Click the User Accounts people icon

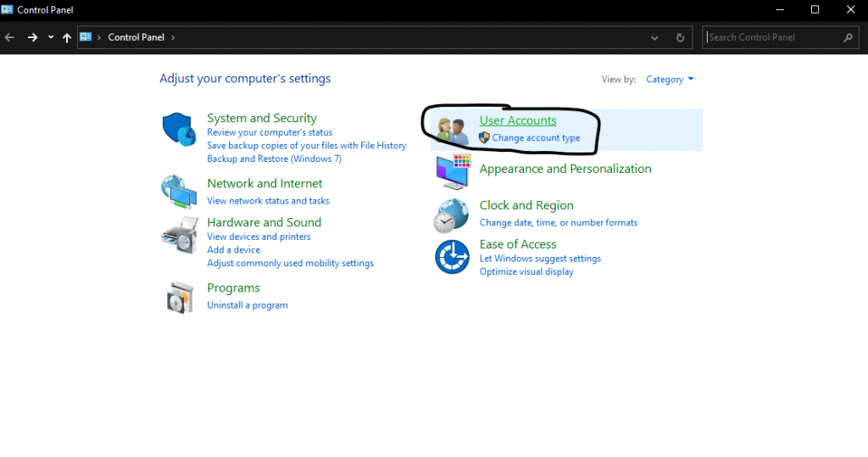coord(453,131)
